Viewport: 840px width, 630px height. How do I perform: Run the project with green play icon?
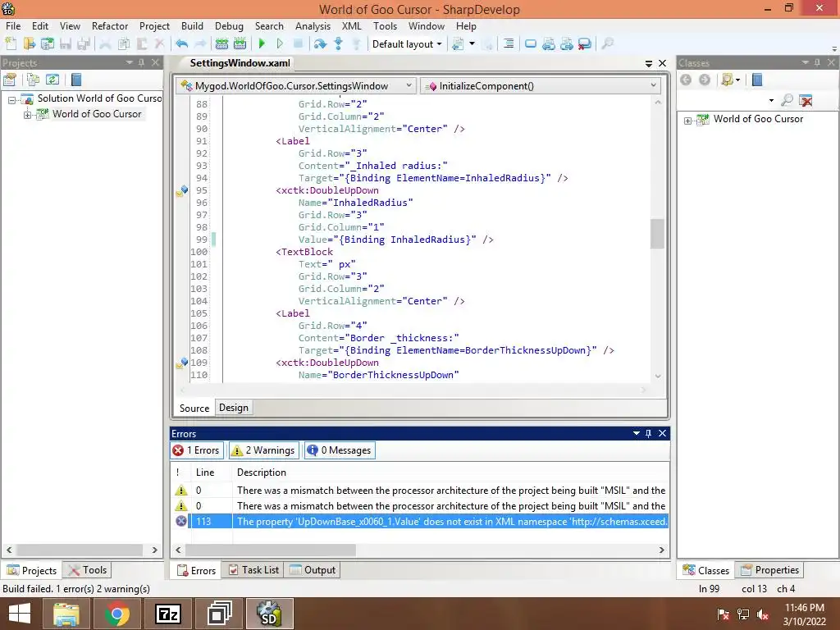pyautogui.click(x=262, y=44)
